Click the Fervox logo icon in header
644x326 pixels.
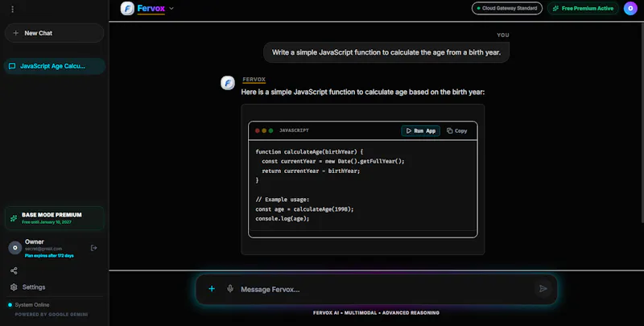(x=127, y=8)
